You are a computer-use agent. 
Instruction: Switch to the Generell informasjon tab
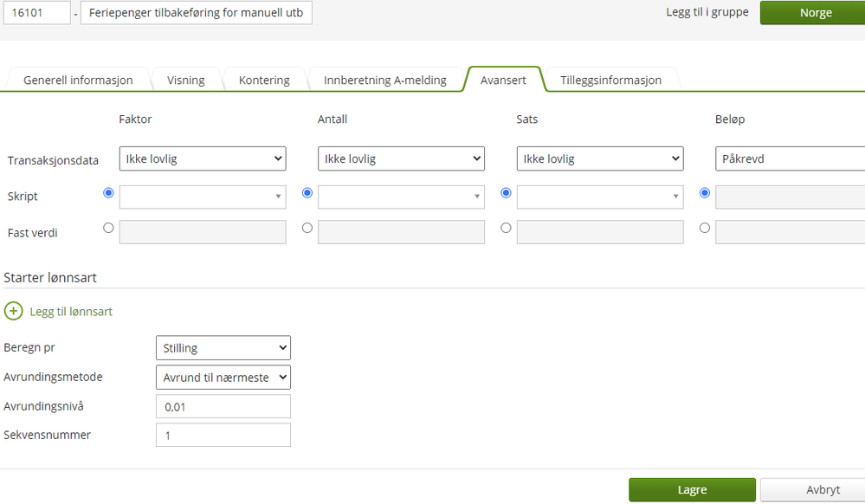[78, 80]
